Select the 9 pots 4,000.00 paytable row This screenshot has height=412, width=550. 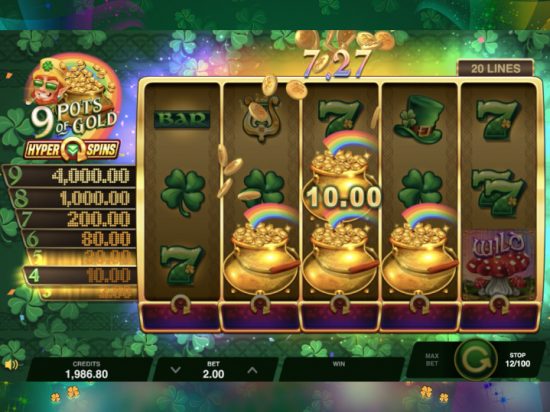(x=70, y=176)
